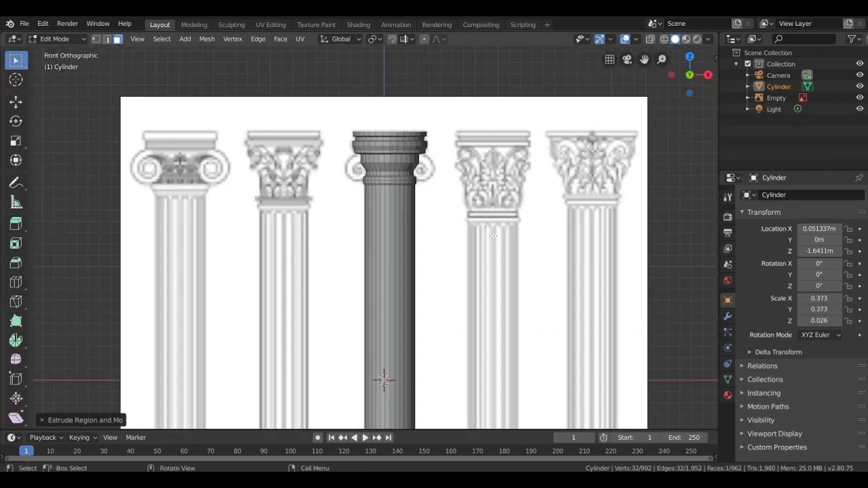Open the Object properties tab
Viewport: 868px width, 488px height.
click(728, 300)
